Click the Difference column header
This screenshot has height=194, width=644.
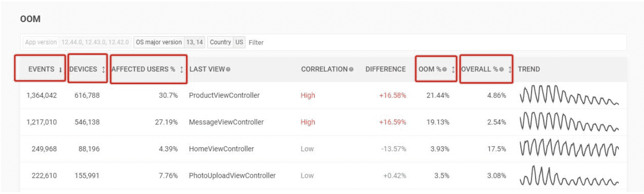pos(385,69)
